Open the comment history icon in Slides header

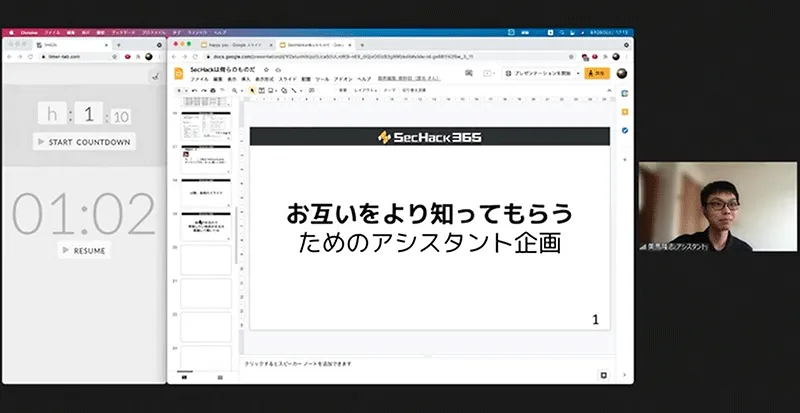pos(469,73)
